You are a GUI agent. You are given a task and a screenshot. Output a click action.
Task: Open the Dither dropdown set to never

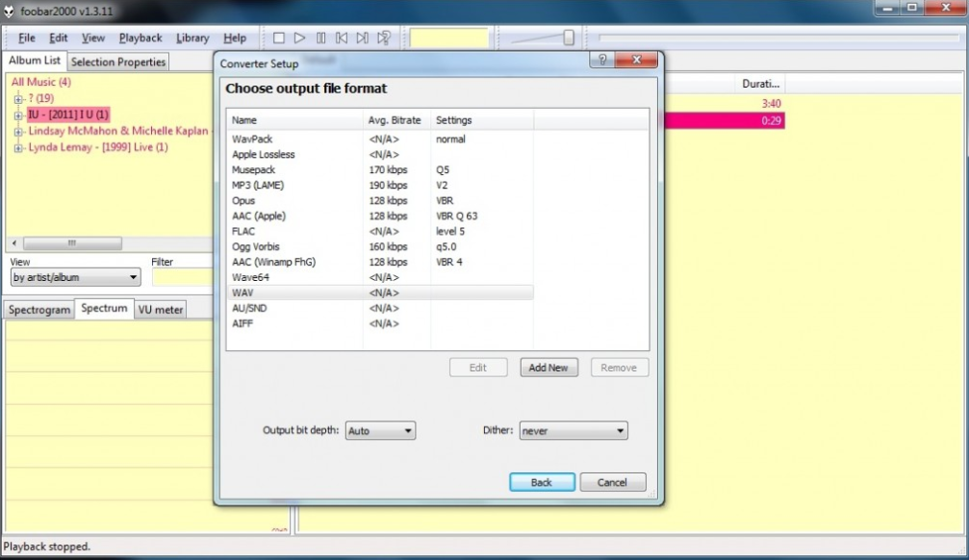click(x=574, y=431)
